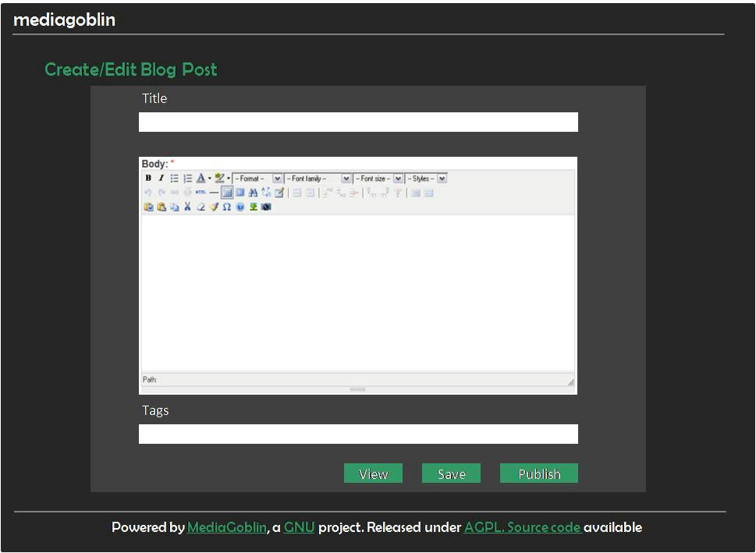Open the MediaGoblin footer link

(x=226, y=527)
